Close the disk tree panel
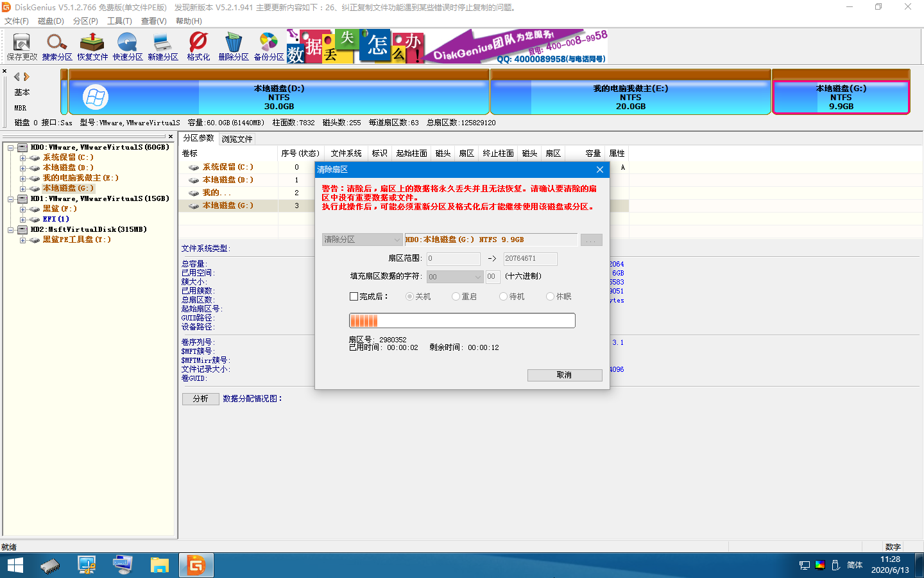 pos(171,136)
